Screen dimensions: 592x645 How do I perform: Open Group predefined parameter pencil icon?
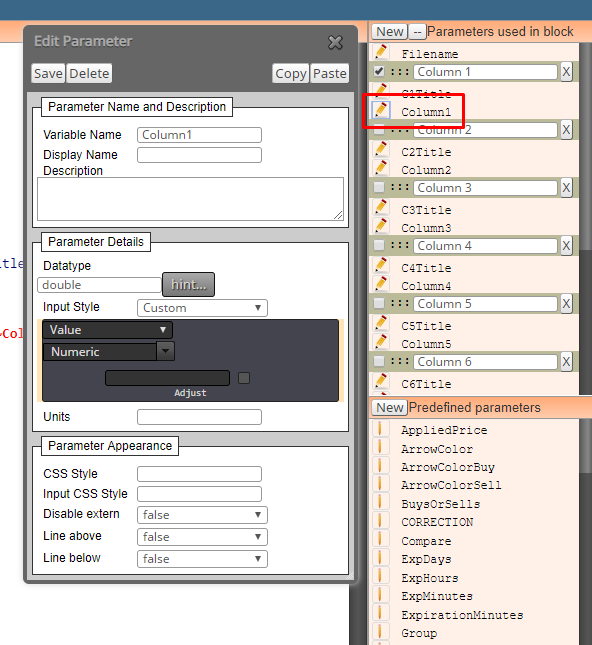[x=381, y=631]
